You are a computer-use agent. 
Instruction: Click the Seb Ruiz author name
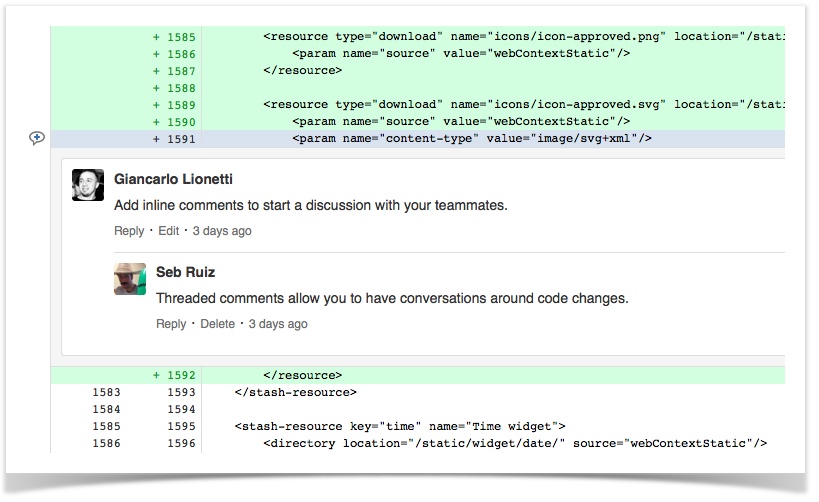185,272
